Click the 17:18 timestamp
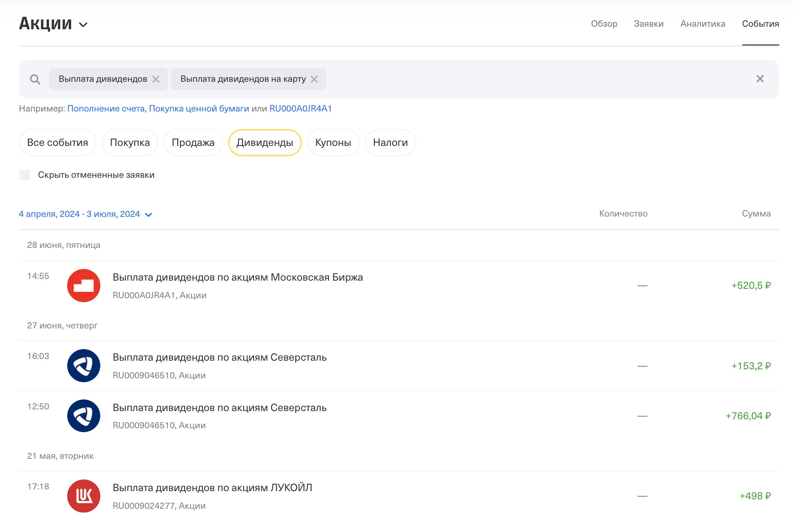793x532 pixels. pos(38,486)
